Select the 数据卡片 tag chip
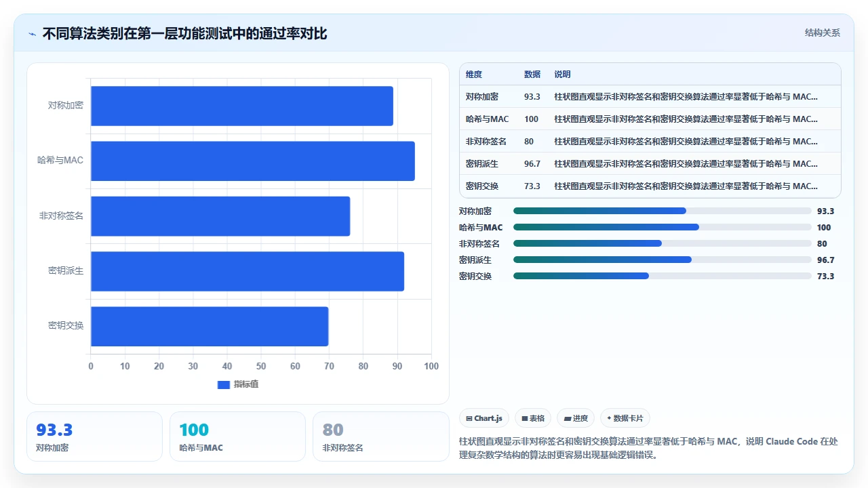This screenshot has height=488, width=868. coord(625,418)
